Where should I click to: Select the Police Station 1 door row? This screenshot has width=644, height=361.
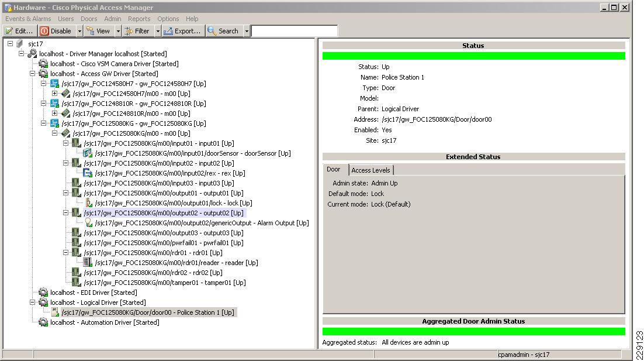(148, 312)
